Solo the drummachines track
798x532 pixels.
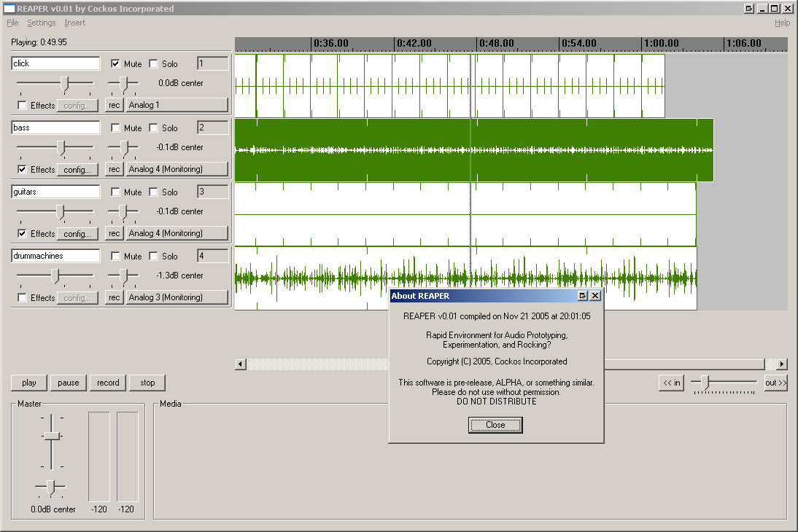154,256
